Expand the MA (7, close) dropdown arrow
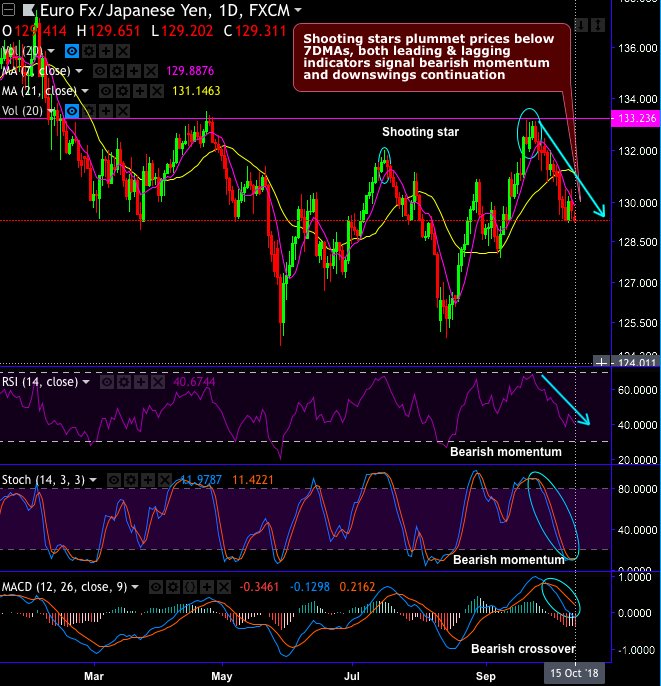Image resolution: width=661 pixels, height=686 pixels. [79, 71]
